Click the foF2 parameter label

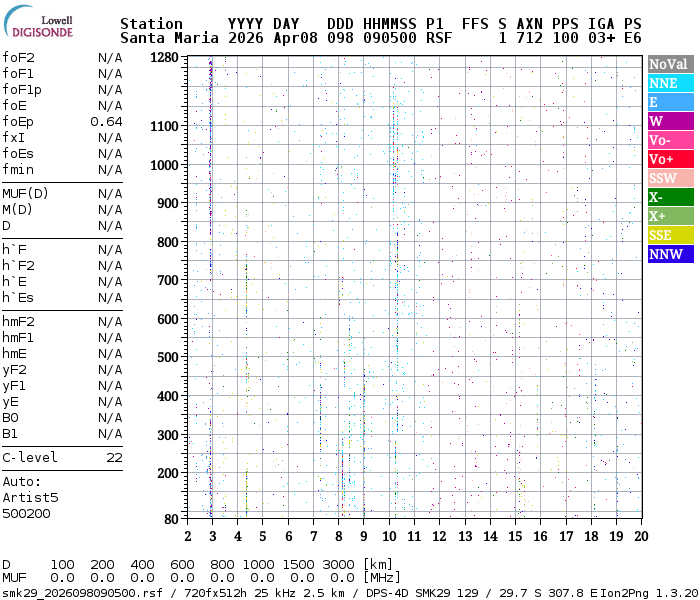click(x=19, y=58)
